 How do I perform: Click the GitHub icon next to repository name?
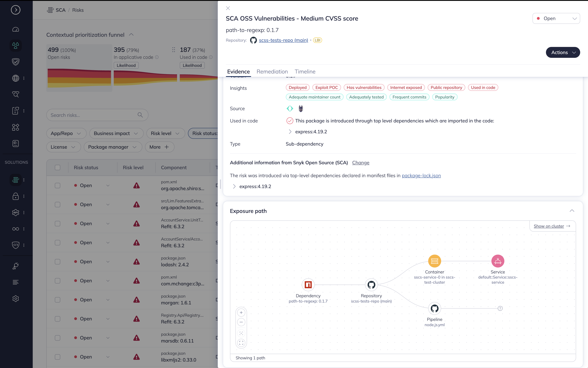(253, 40)
